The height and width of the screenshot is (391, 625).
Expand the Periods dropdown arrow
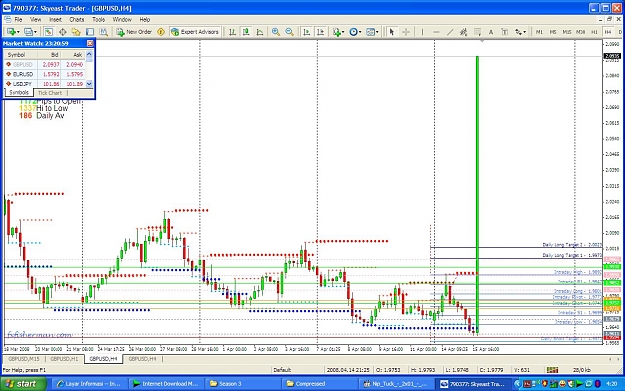pos(360,32)
